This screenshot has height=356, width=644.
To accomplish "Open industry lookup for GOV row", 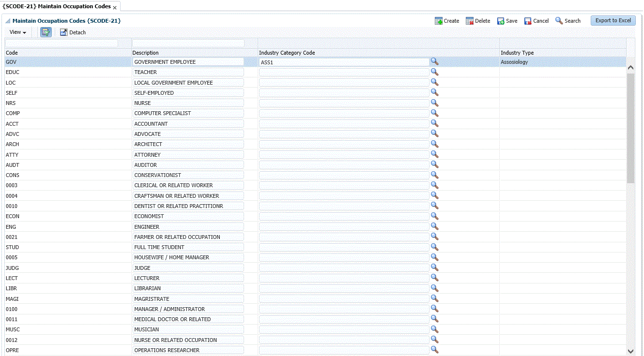I will click(x=434, y=61).
